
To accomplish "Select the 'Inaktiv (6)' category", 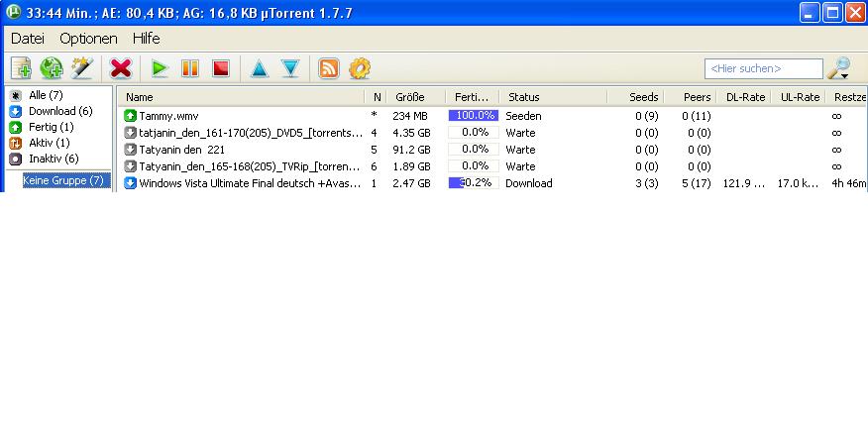I will point(54,159).
